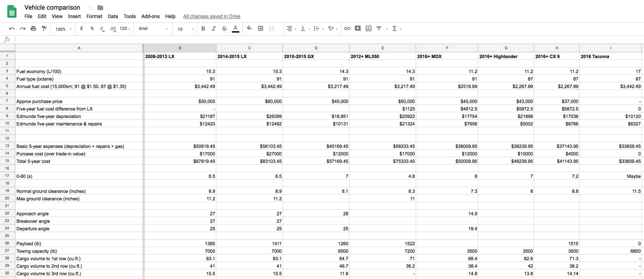Star the Vehicle comparison document

(x=91, y=8)
